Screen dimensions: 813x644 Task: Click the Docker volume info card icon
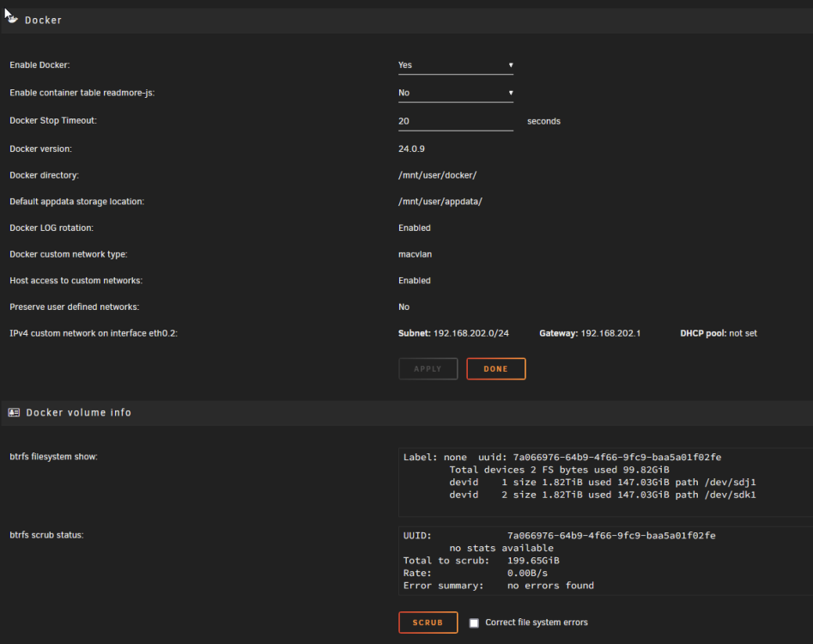pyautogui.click(x=14, y=412)
